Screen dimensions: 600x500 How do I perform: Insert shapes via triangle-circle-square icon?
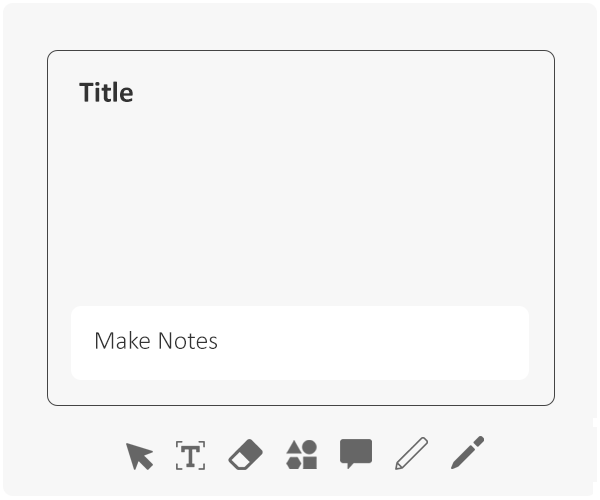[302, 454]
